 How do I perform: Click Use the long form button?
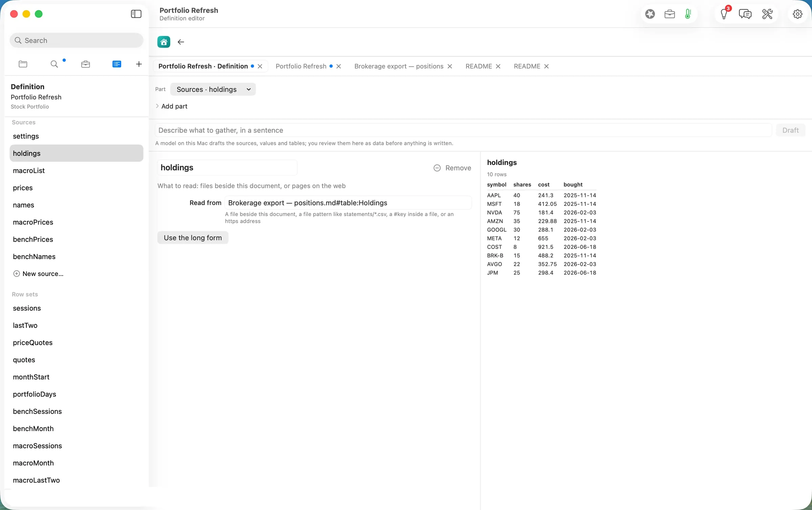tap(193, 238)
